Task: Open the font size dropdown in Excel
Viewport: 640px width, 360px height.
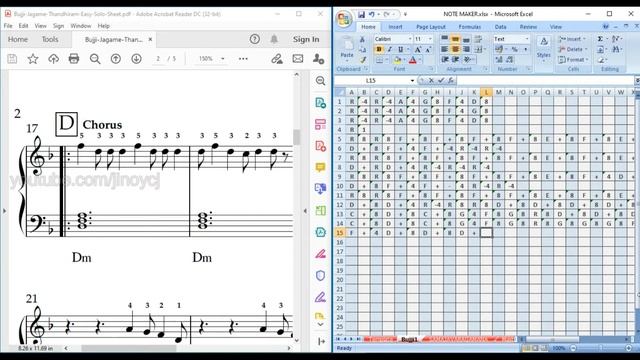Action: pyautogui.click(x=430, y=39)
